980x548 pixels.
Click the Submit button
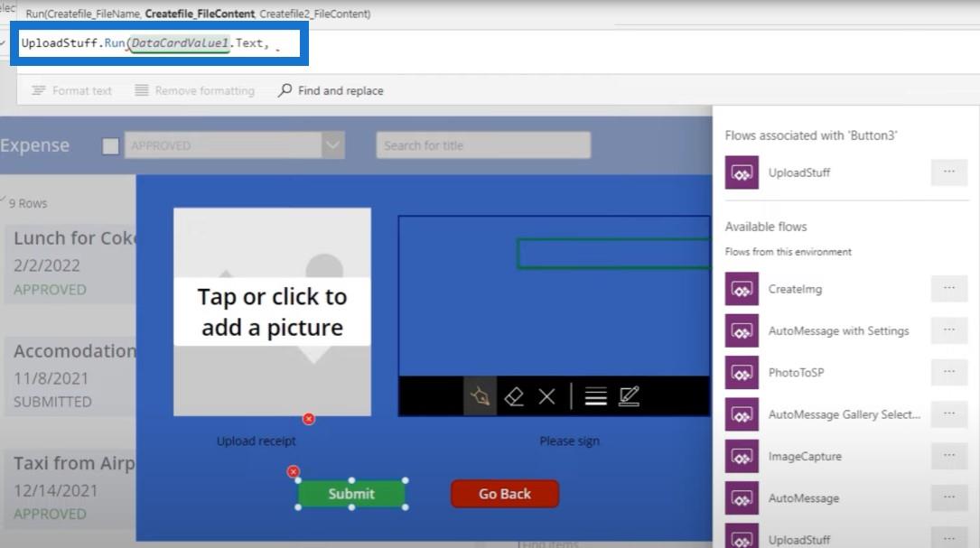click(351, 494)
